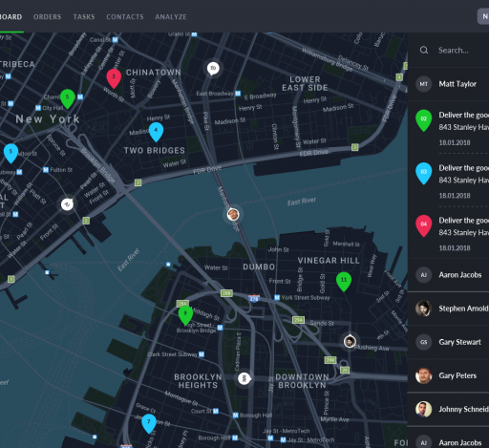Click blue pin 4 in Two Bridges

pyautogui.click(x=156, y=132)
